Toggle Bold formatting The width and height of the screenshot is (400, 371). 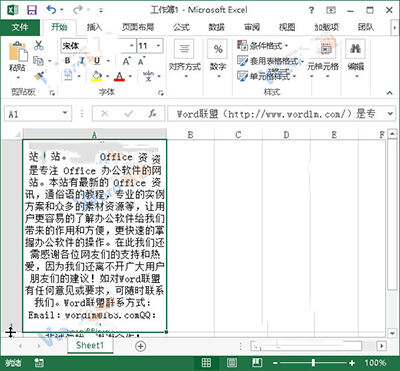click(x=68, y=61)
